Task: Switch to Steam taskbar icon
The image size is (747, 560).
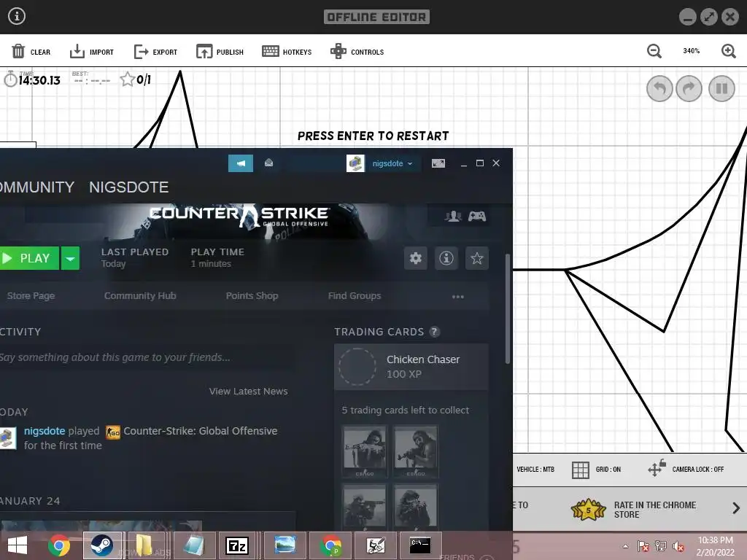Action: (x=102, y=545)
